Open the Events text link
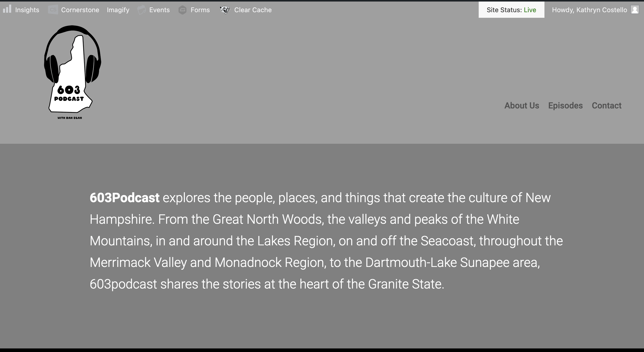644x352 pixels. coord(159,10)
